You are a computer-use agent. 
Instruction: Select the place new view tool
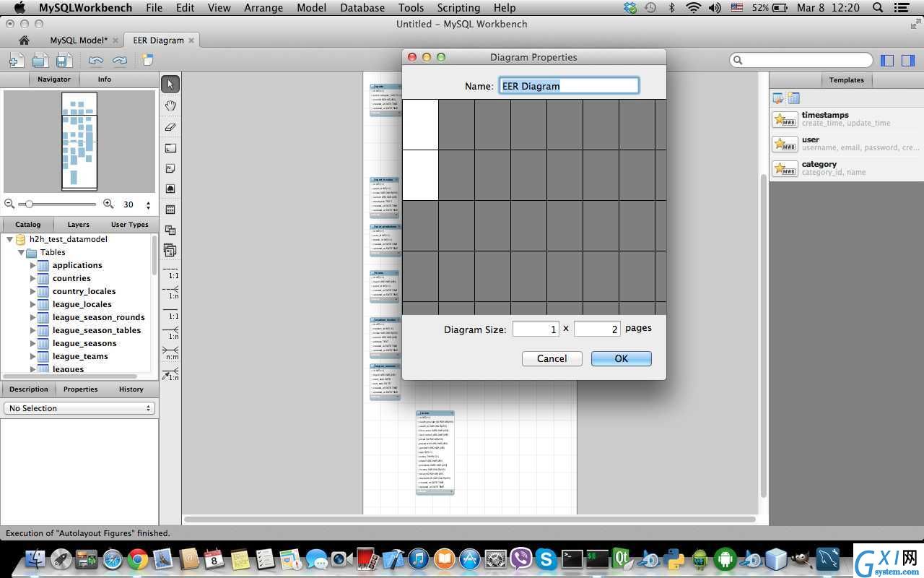click(x=170, y=230)
